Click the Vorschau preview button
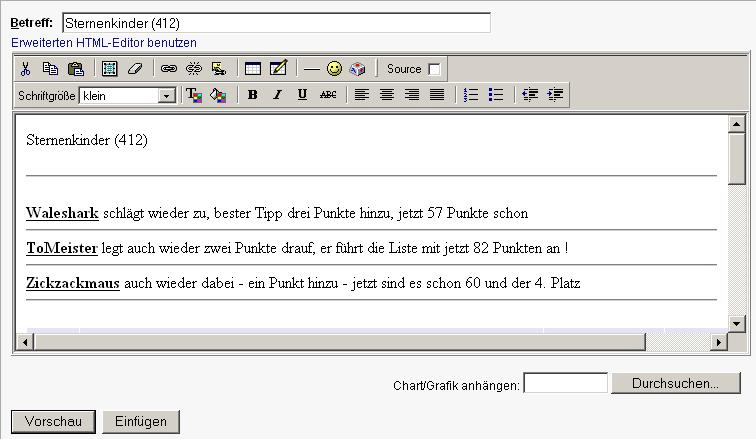The width and height of the screenshot is (756, 439). coord(53,422)
